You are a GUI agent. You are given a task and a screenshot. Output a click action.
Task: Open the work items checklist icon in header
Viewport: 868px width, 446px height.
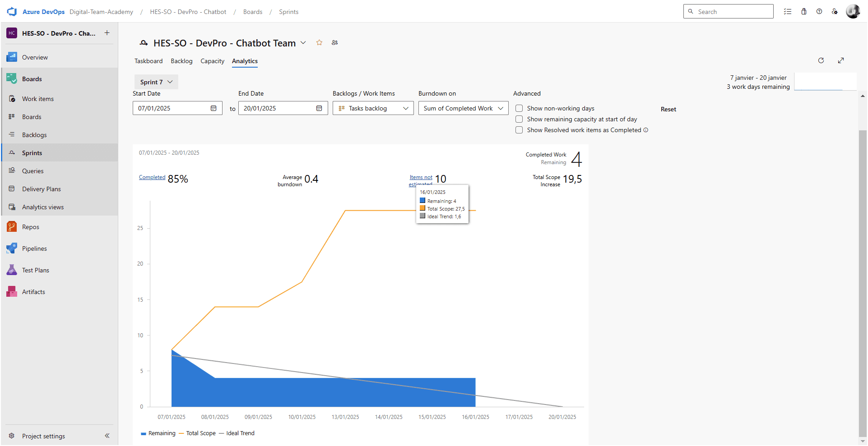coord(788,12)
